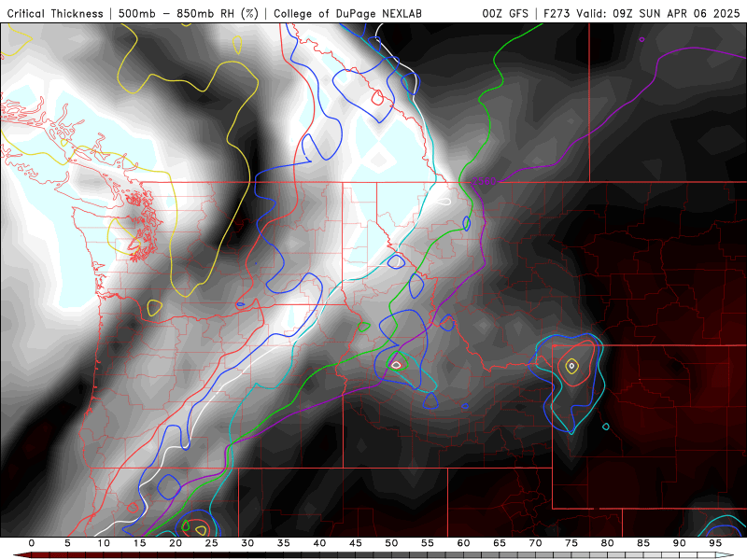Image resolution: width=747 pixels, height=560 pixels.
Task: Click the "5" label on the color scale
Action: coord(67,543)
